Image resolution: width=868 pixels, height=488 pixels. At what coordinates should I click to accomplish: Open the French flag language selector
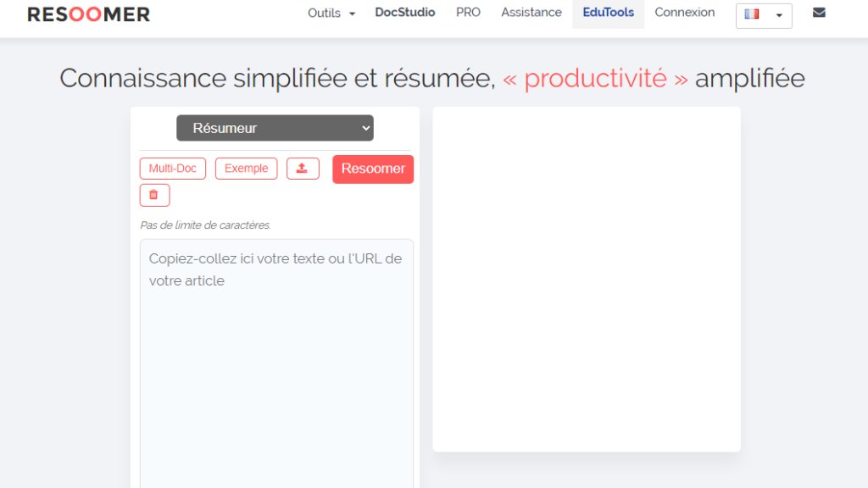[x=764, y=15]
